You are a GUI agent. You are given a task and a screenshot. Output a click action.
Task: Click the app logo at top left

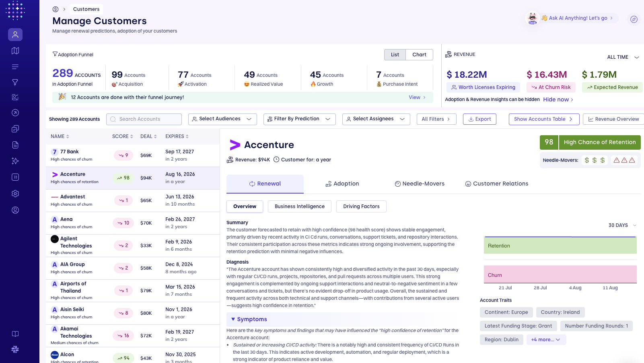(15, 10)
